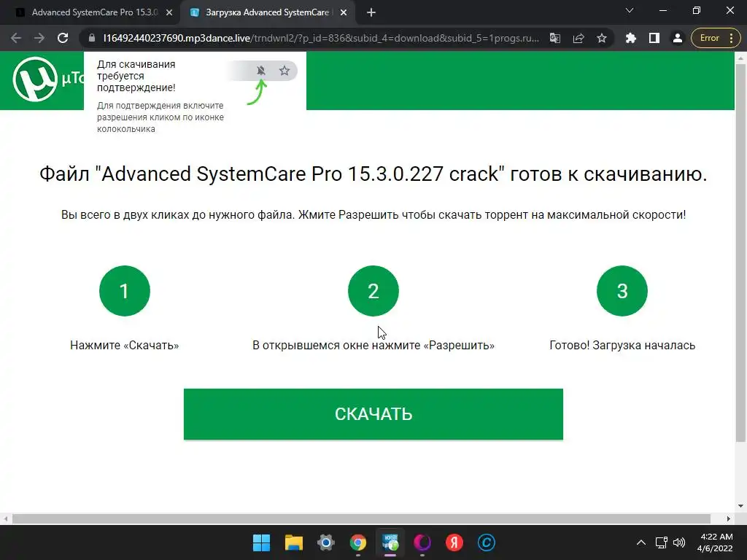Close the Advanced SystemCare Pro tab
Screen dimensions: 747x560
click(169, 13)
